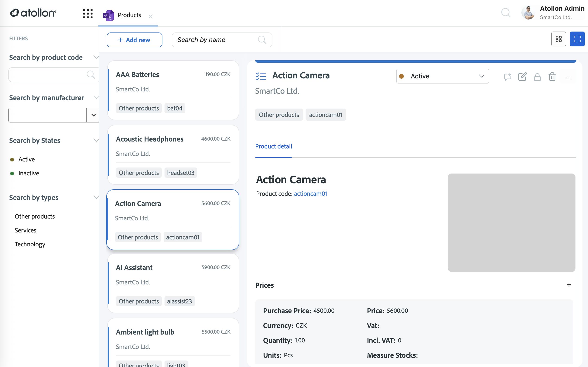
Task: Filter by Technology product type
Action: 30,244
